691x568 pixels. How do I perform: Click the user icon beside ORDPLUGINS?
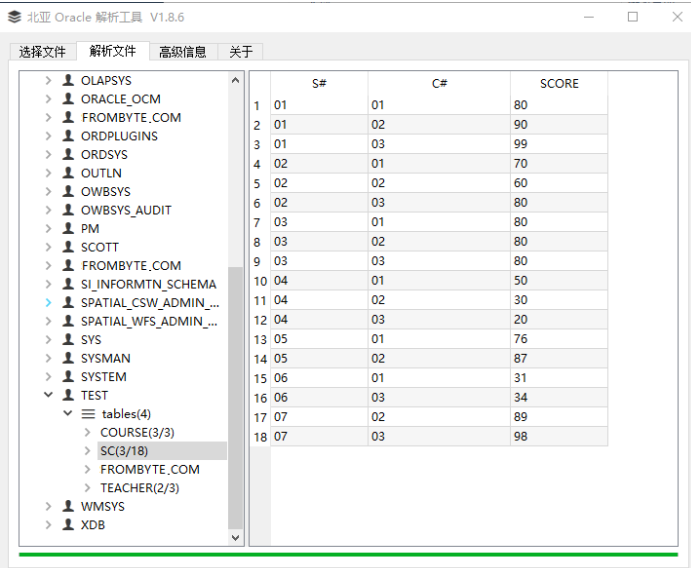(x=68, y=136)
